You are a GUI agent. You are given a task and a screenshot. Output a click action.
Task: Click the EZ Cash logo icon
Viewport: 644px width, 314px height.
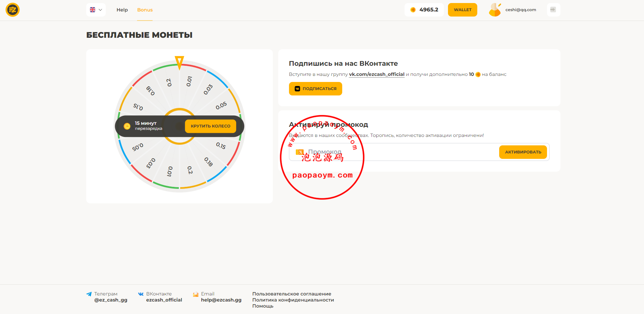[x=12, y=10]
